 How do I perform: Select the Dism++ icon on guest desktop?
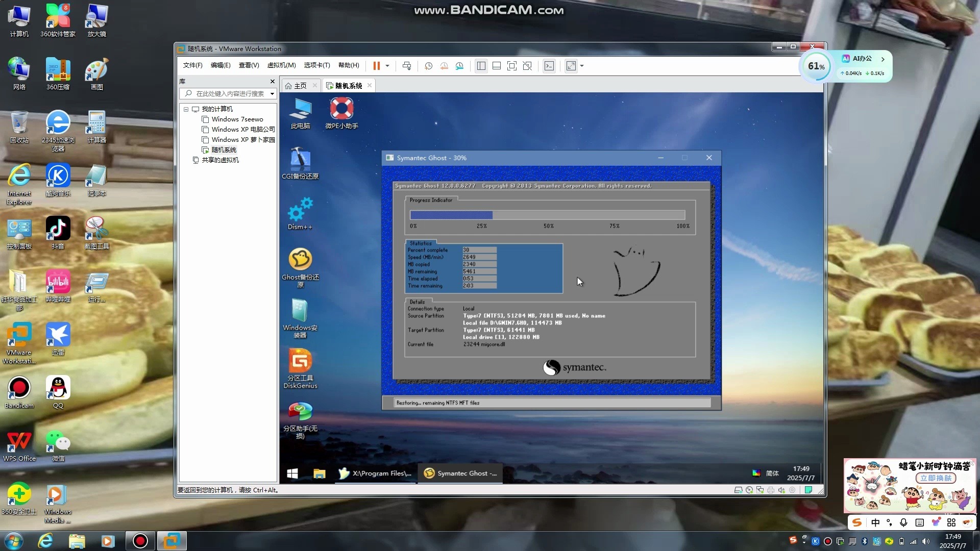(300, 213)
